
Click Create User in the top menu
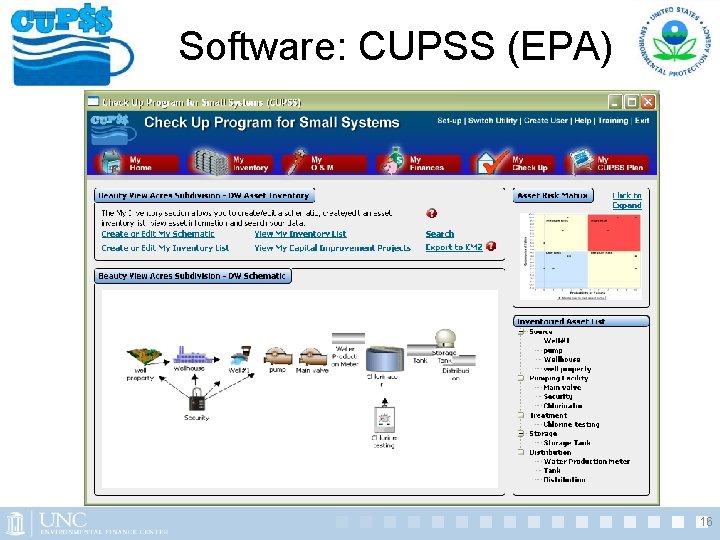(x=546, y=120)
